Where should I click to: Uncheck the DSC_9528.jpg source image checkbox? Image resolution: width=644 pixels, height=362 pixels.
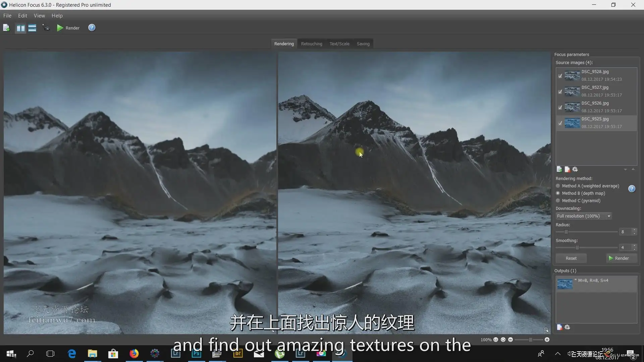[x=560, y=76]
